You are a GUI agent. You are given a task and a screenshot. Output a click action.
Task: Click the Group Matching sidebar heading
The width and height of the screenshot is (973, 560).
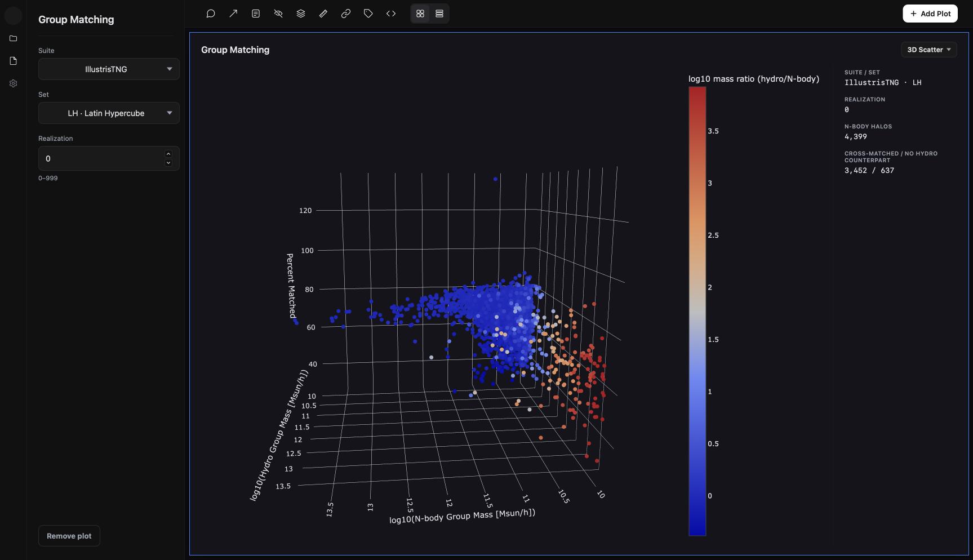(x=76, y=20)
